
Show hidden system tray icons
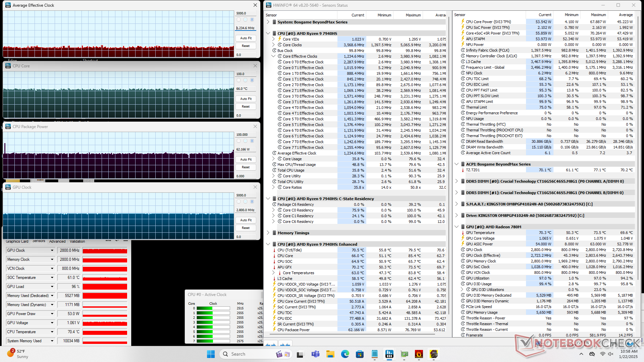pyautogui.click(x=581, y=354)
